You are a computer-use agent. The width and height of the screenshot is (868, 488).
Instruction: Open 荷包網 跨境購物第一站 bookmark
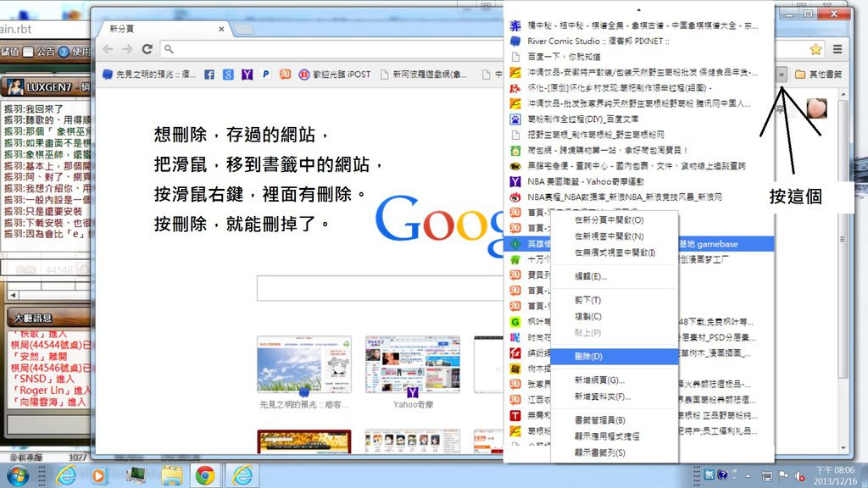[x=639, y=151]
